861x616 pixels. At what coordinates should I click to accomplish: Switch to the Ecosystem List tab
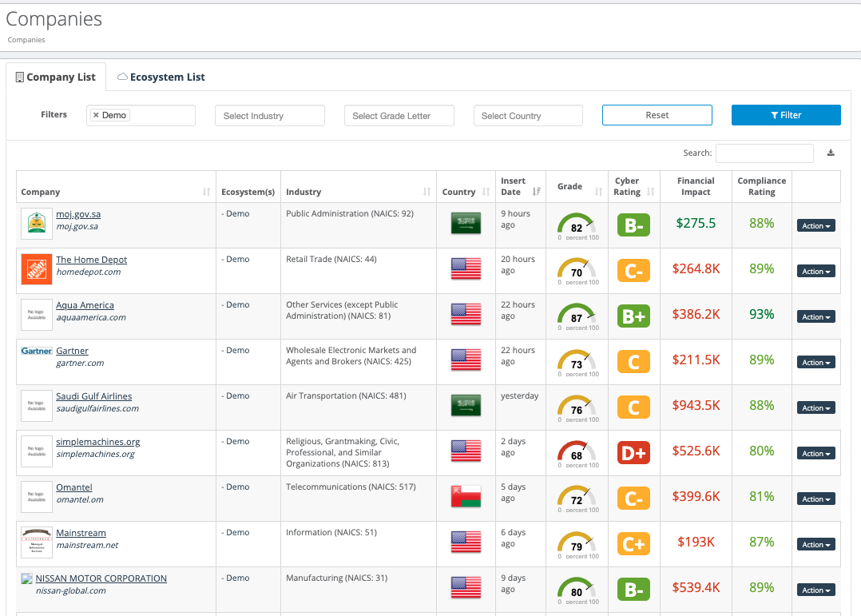[x=161, y=77]
